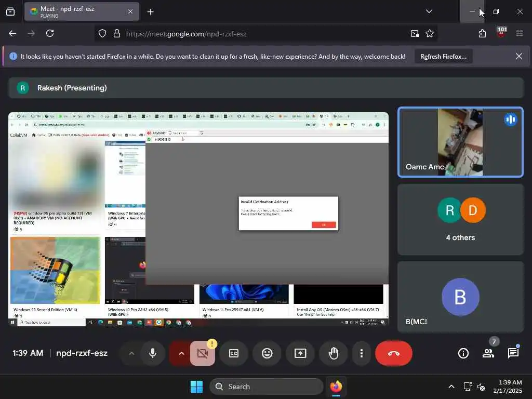
Task: Open Firefox View icon
Action: coord(10,12)
